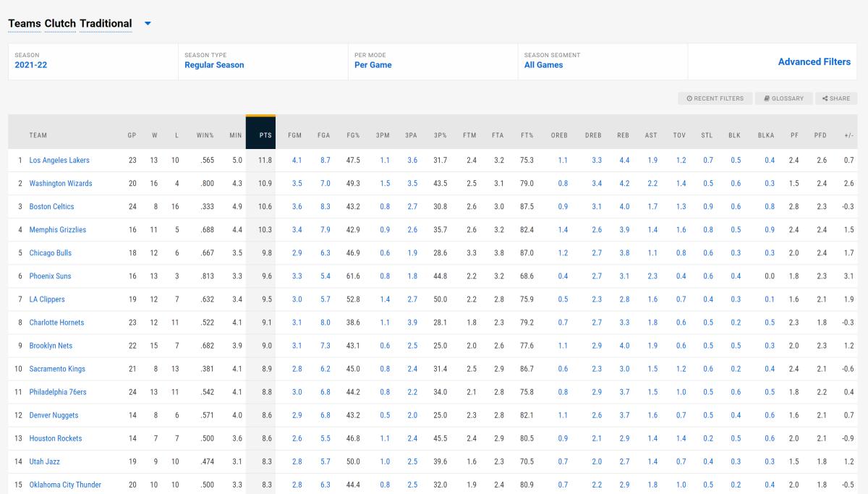The image size is (868, 494).
Task: Sort table by GP column header
Action: click(132, 135)
